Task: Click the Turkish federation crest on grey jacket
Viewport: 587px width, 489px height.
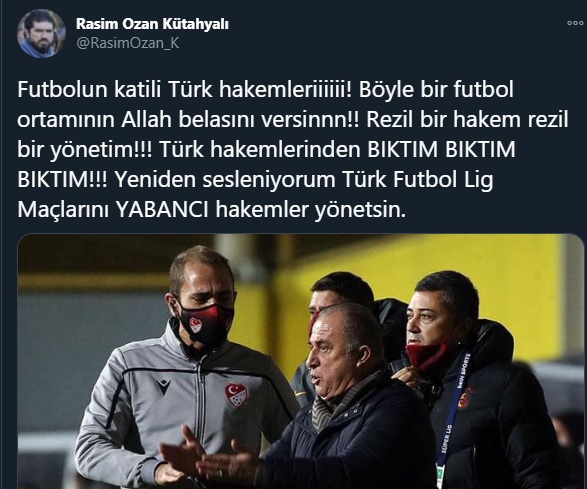Action: [x=236, y=396]
